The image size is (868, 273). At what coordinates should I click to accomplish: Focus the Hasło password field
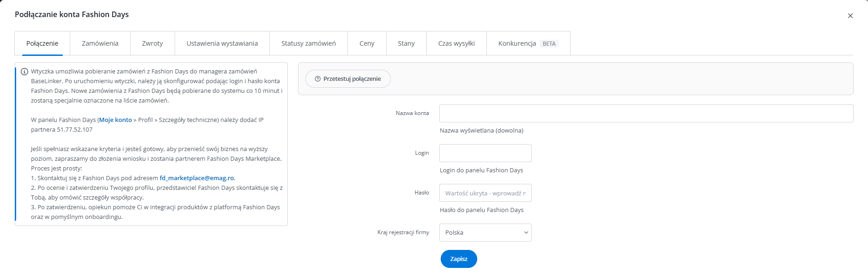(x=486, y=193)
